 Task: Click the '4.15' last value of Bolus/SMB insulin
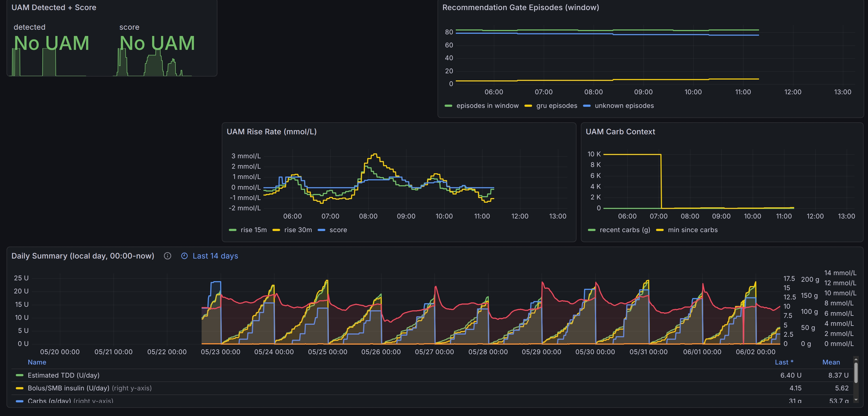[x=795, y=388]
